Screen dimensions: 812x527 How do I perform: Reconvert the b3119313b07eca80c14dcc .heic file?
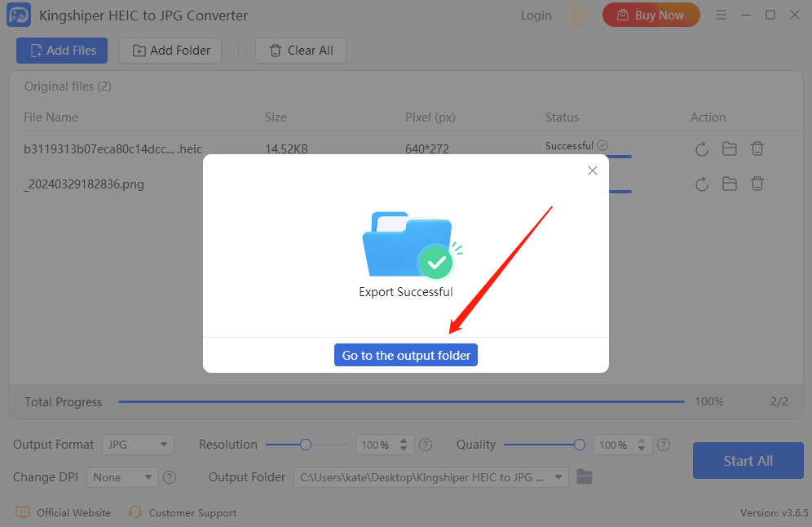(702, 149)
